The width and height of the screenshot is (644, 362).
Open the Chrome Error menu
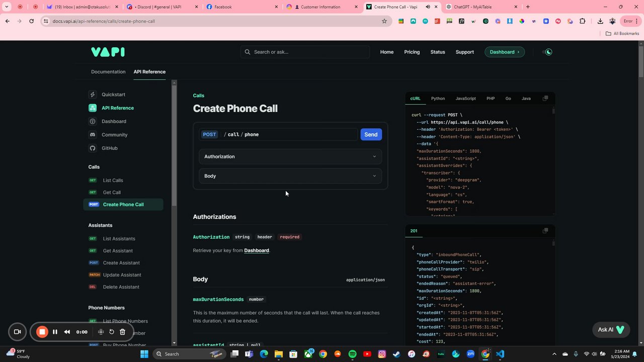point(630,21)
